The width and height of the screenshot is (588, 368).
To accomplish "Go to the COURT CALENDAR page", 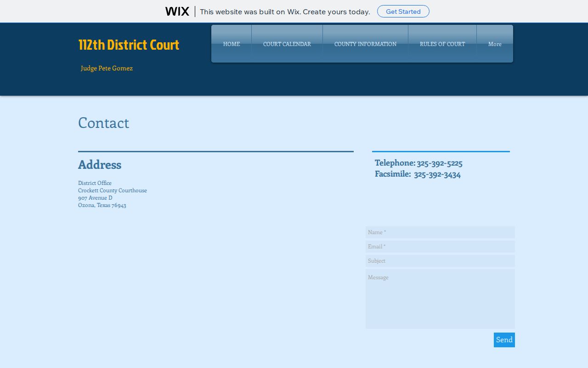I will click(x=287, y=44).
